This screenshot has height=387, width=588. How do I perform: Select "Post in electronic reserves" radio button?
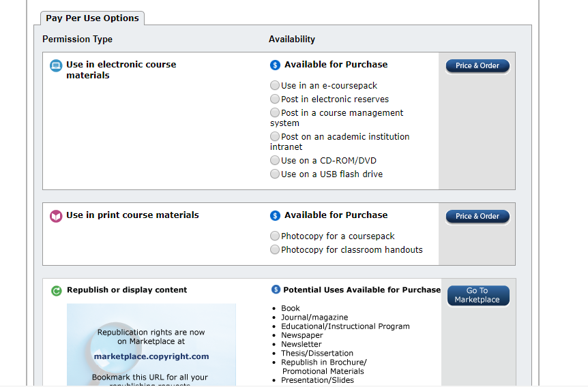pyautogui.click(x=275, y=99)
